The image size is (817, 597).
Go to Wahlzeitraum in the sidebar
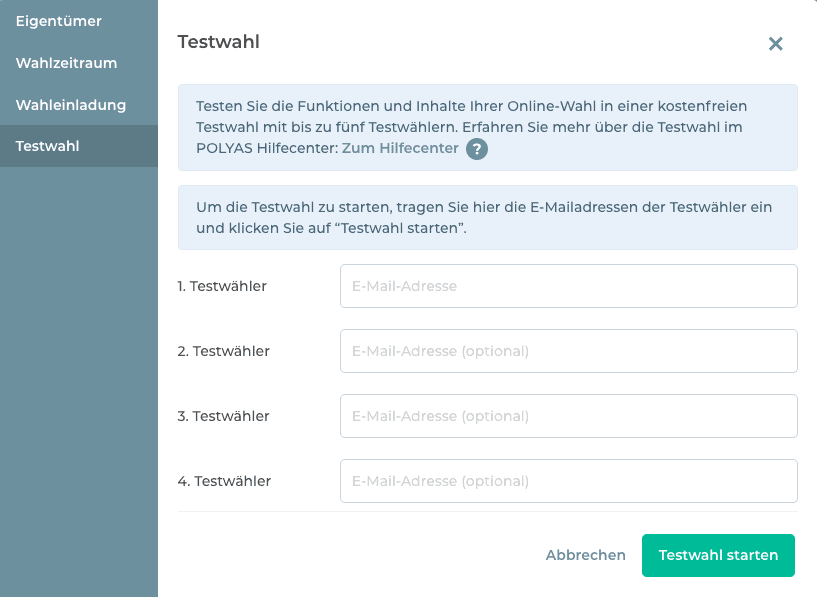66,63
